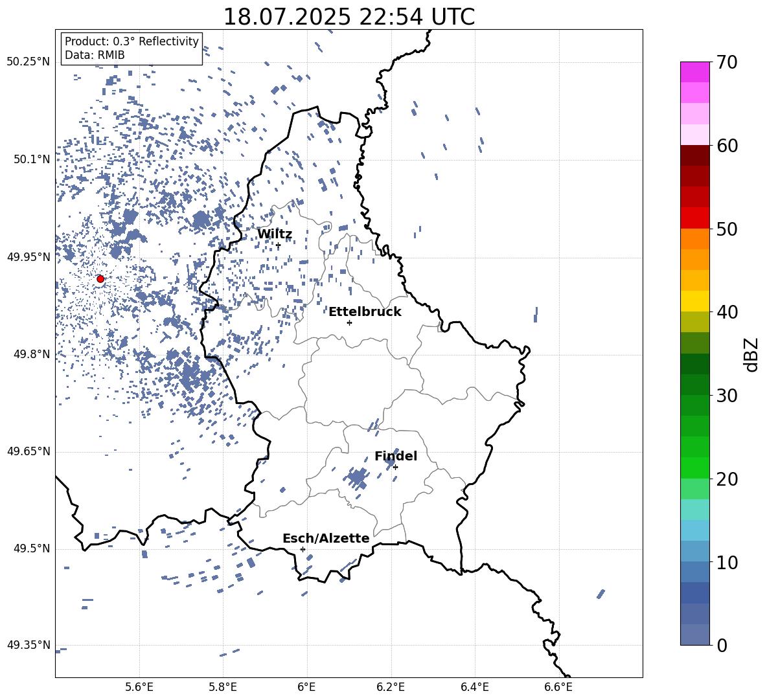Select the 'Ettelbruck' city label
767x700 pixels.
coord(365,312)
